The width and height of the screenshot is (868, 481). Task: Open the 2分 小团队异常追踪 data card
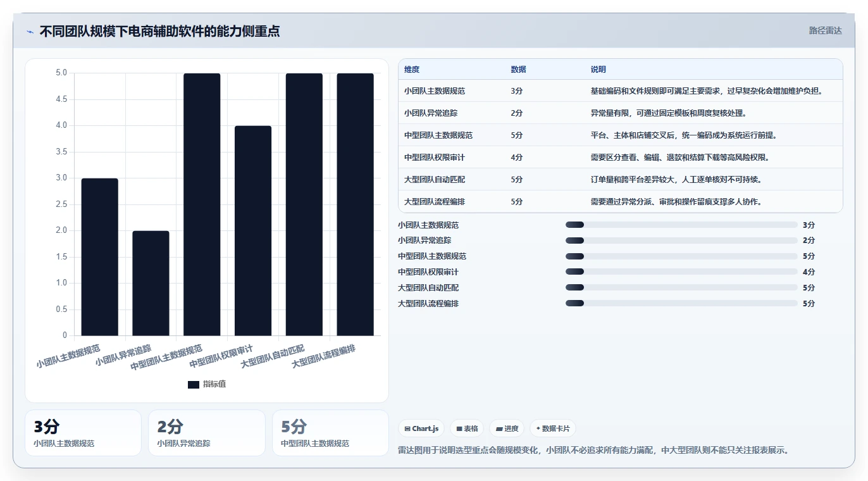coord(207,433)
